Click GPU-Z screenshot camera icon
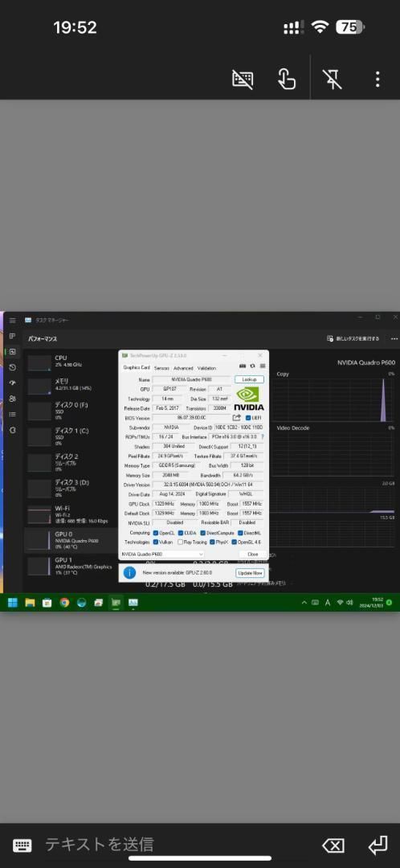Image resolution: width=400 pixels, height=868 pixels. [243, 366]
